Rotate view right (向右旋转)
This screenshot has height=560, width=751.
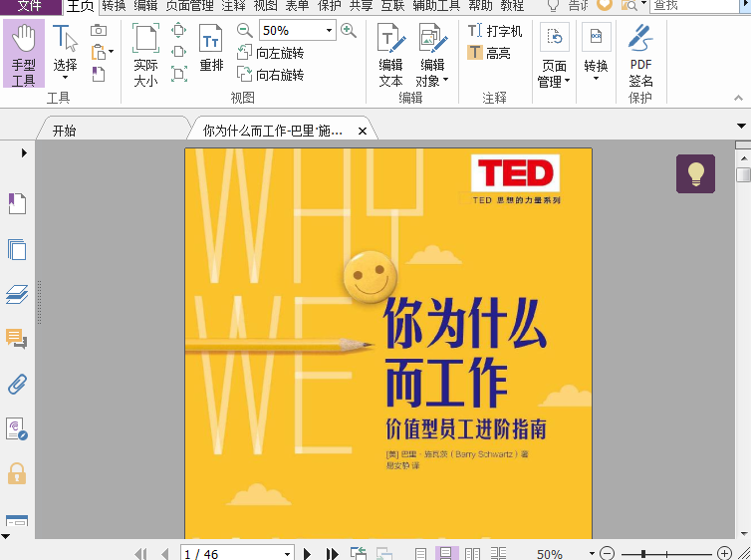pos(271,75)
